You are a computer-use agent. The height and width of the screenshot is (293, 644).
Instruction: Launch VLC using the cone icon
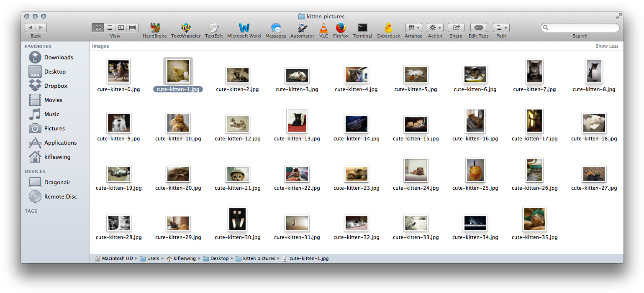pos(323,28)
